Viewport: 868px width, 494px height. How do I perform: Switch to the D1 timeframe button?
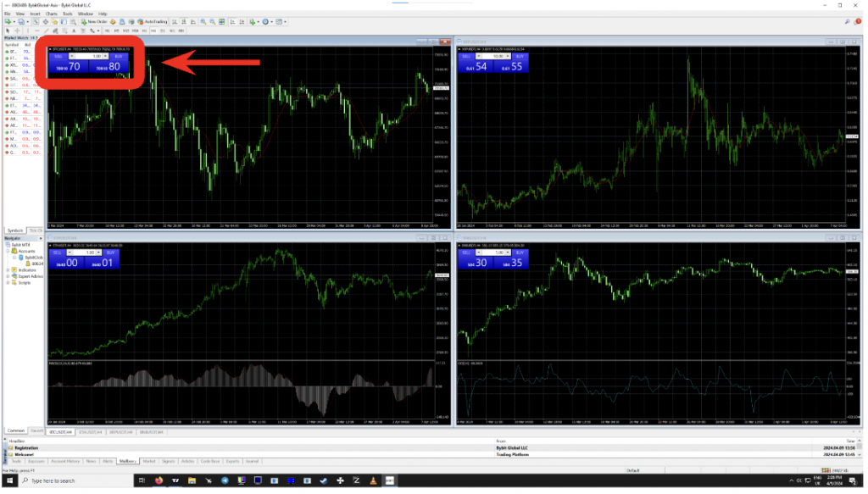coord(163,31)
